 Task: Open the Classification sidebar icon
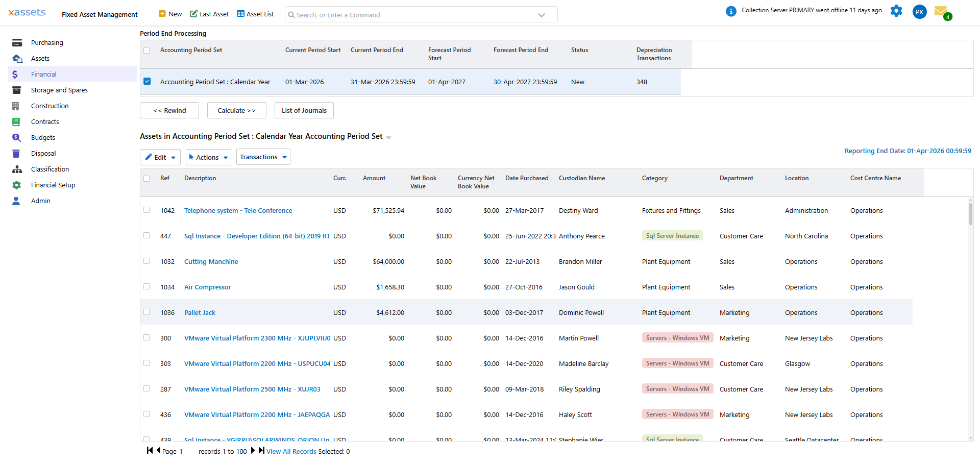tap(17, 169)
